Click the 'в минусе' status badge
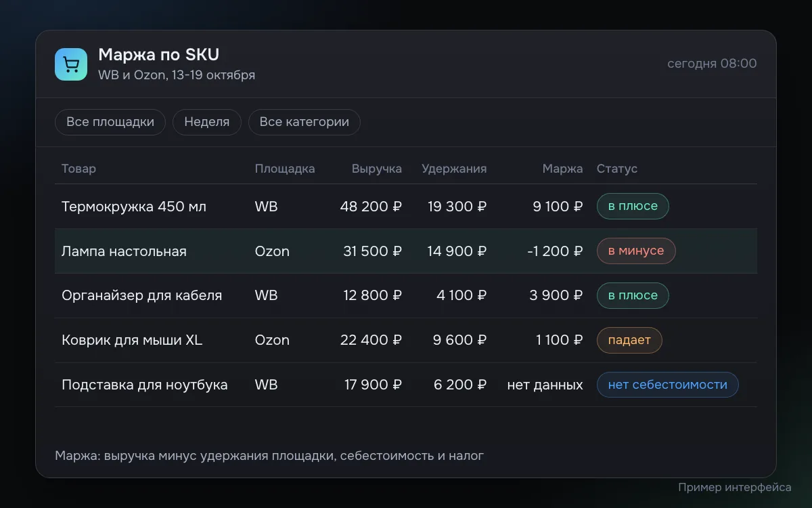 click(636, 251)
